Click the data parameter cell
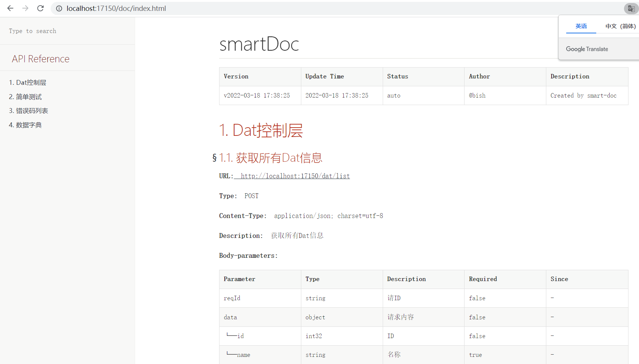 tap(260, 317)
